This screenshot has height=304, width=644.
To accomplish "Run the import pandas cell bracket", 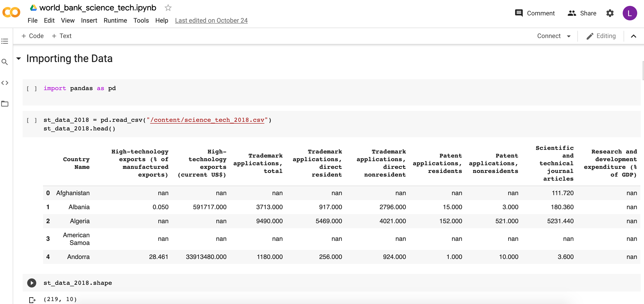I will (31, 89).
